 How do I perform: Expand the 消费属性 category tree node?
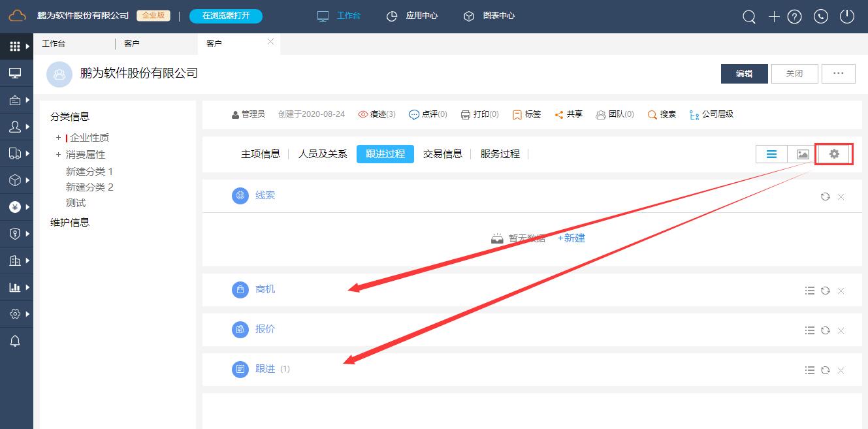coord(58,155)
